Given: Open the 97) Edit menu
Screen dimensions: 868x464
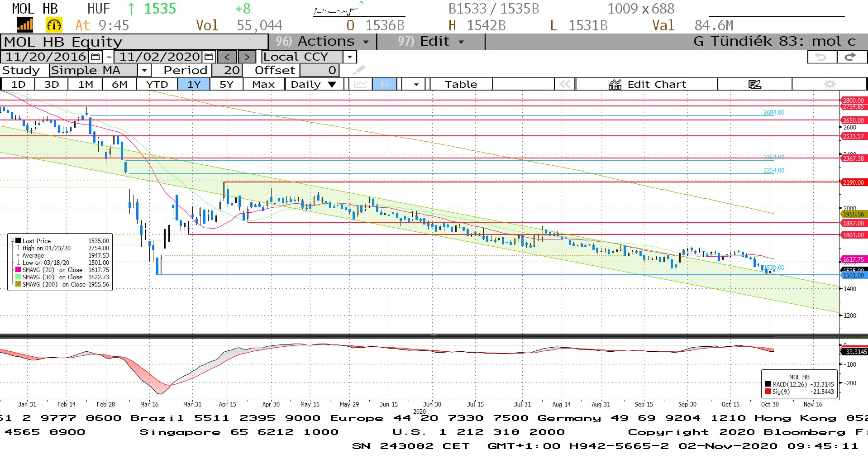Looking at the screenshot, I should [x=430, y=42].
